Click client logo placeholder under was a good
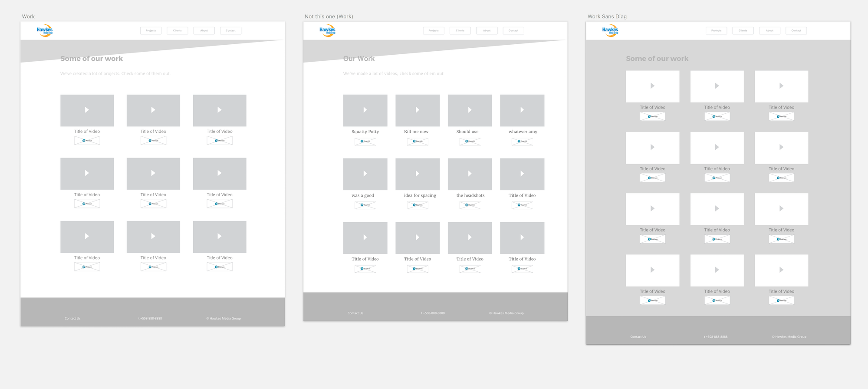This screenshot has height=389, width=868. pyautogui.click(x=365, y=205)
